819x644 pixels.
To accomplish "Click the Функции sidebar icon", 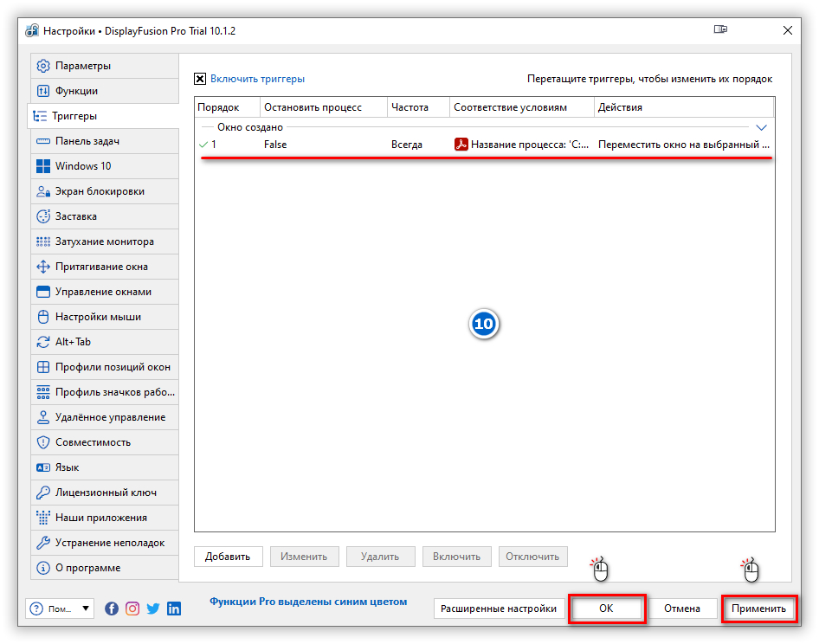I will [x=42, y=91].
